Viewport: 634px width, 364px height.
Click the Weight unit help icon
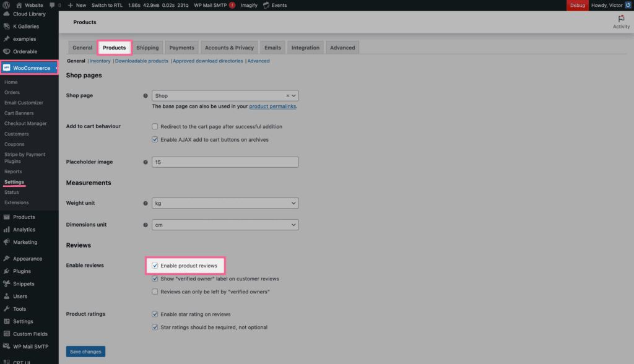click(x=145, y=204)
